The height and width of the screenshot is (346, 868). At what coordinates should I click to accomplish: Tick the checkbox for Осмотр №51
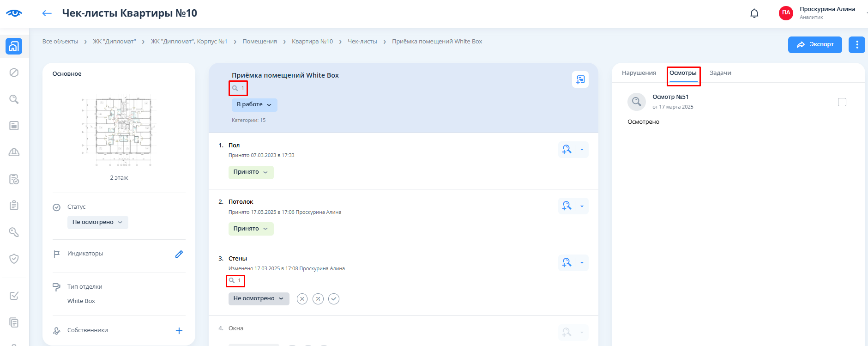click(x=842, y=102)
